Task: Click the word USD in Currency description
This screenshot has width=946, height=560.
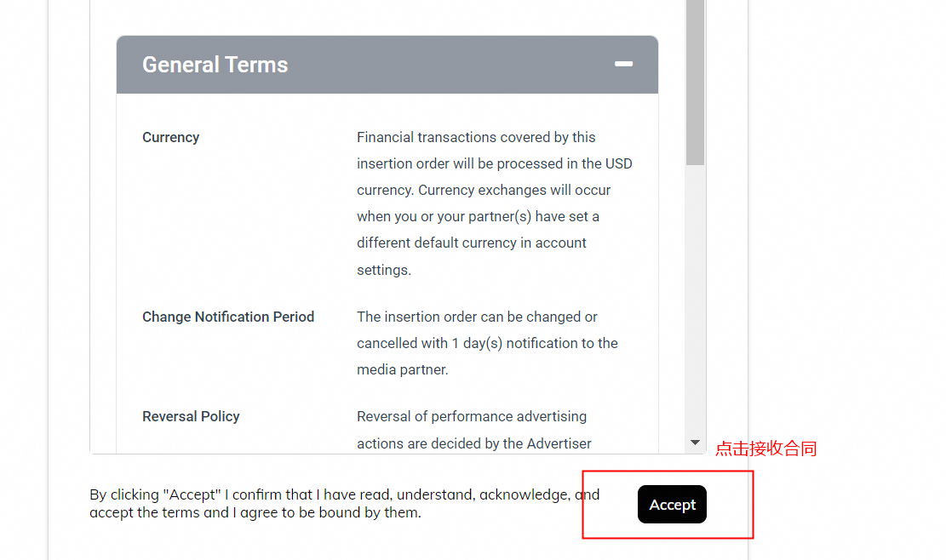Action: point(619,163)
